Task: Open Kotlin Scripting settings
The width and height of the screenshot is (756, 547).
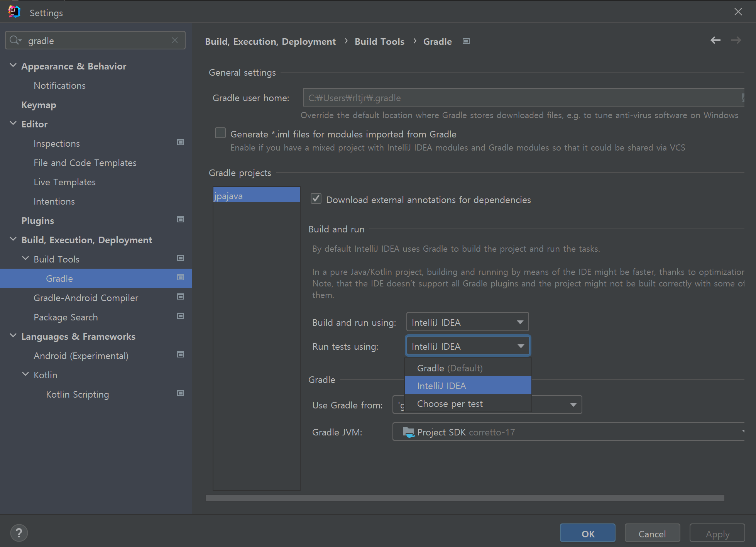Action: (77, 394)
